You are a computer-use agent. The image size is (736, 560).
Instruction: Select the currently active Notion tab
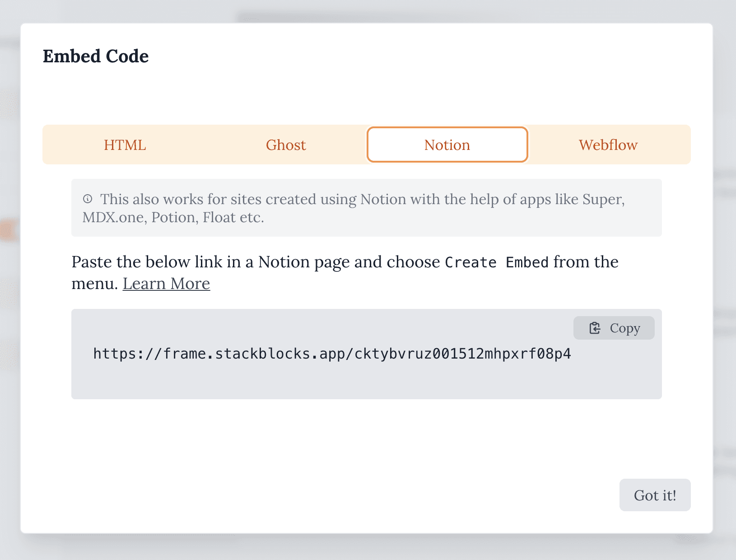tap(447, 145)
